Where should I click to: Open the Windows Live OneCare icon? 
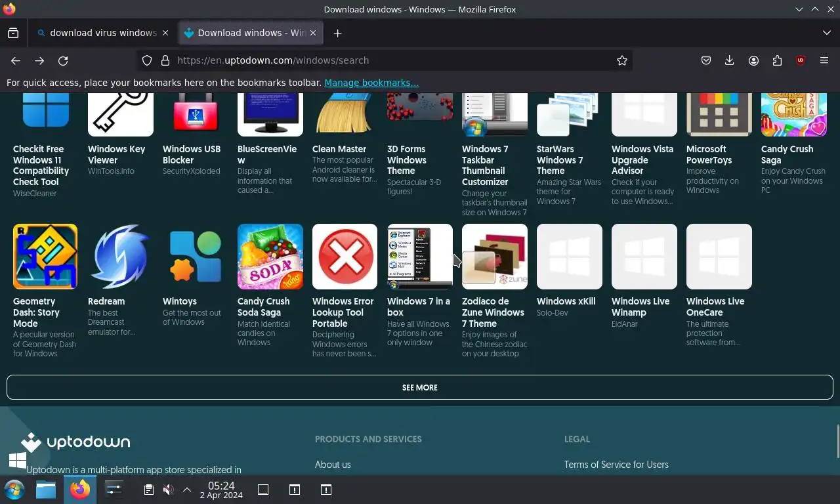tap(719, 257)
